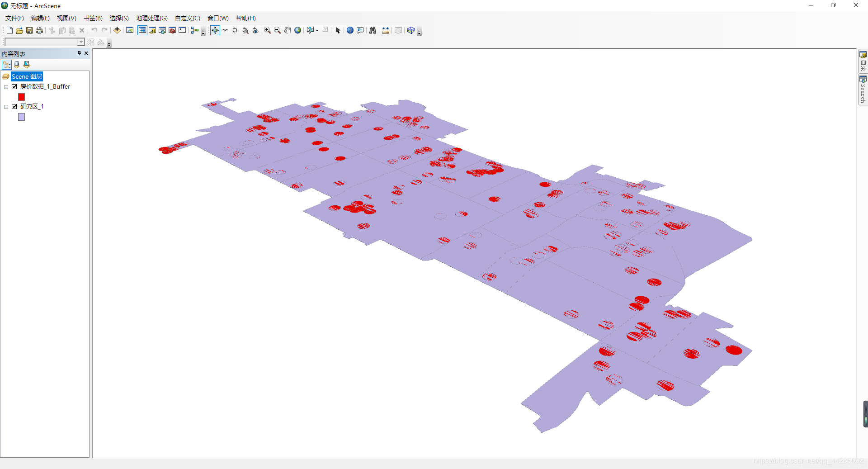Viewport: 868px width, 469px height.
Task: Select the Set Observer tool
Action: click(x=255, y=30)
